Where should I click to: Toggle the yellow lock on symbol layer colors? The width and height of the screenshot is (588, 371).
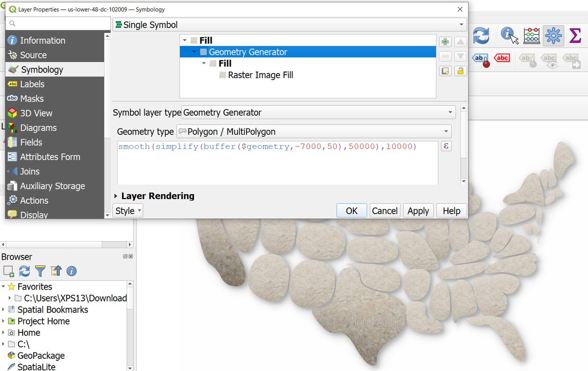(460, 71)
